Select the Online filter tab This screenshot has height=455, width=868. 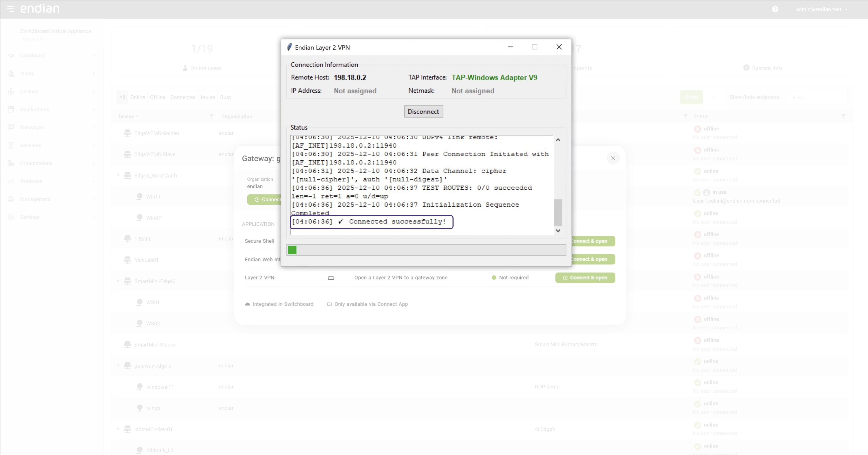pos(138,97)
